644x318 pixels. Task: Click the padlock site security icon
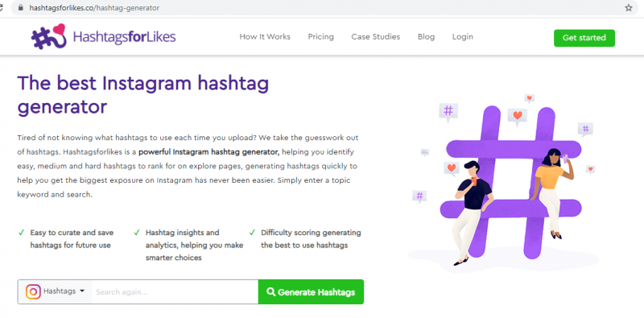point(21,8)
